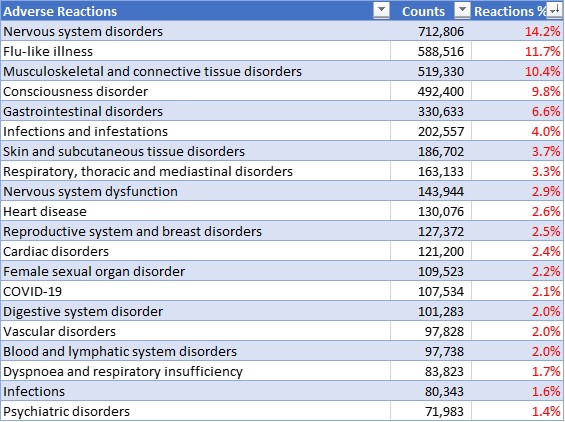The height and width of the screenshot is (422, 565).
Task: Open the Adverse Reactions filter dropdown
Action: [381, 10]
